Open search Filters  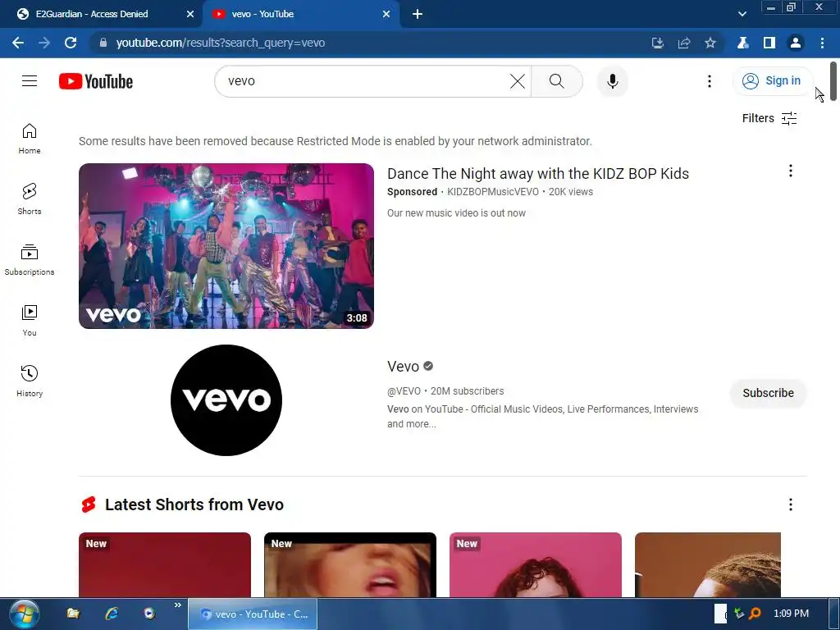[769, 118]
